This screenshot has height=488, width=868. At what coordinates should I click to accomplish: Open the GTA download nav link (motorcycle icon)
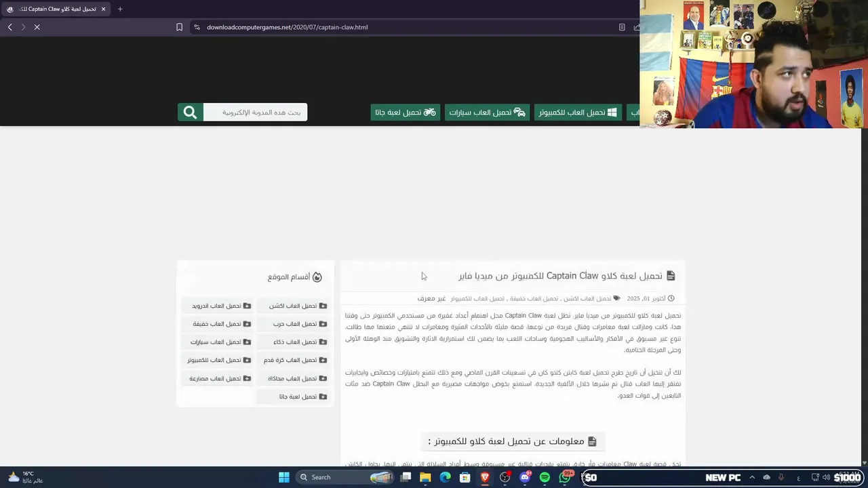406,113
